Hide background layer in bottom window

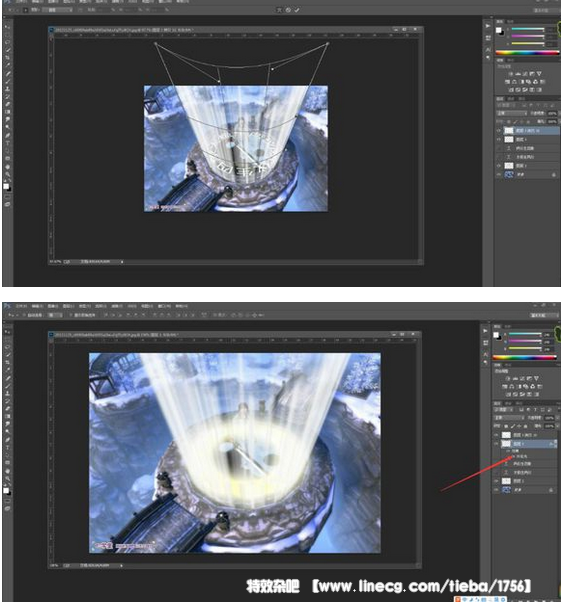[x=496, y=490]
